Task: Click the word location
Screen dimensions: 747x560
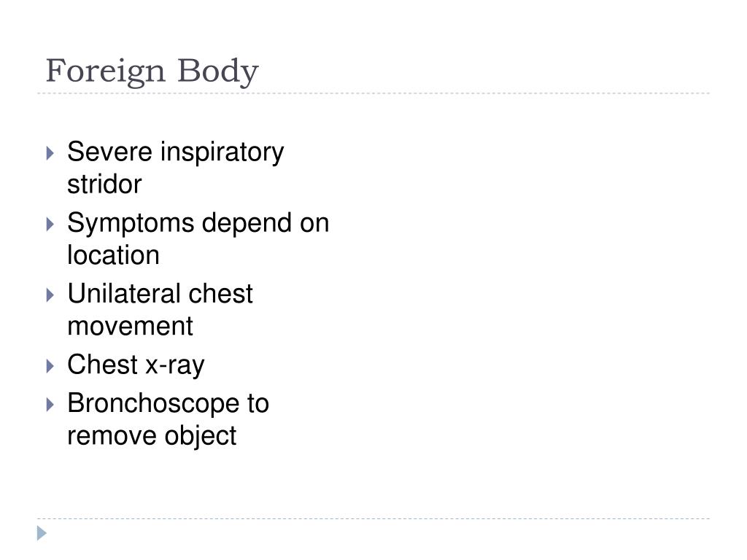Action: click(113, 255)
